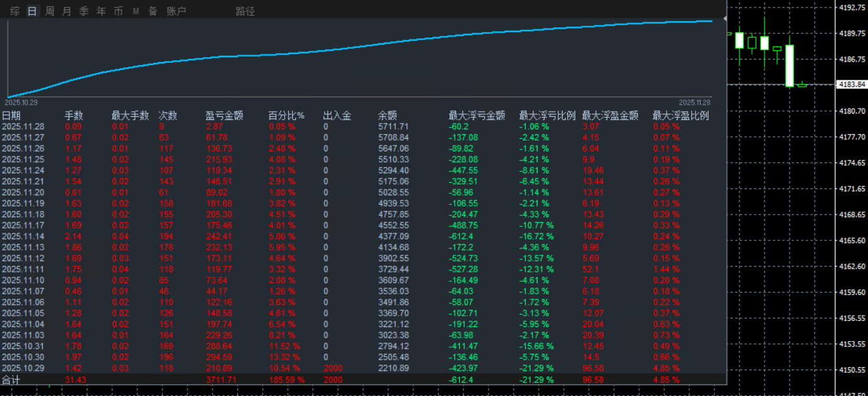Select the 2025.11.24 date cell
This screenshot has height=396, width=868.
point(23,170)
